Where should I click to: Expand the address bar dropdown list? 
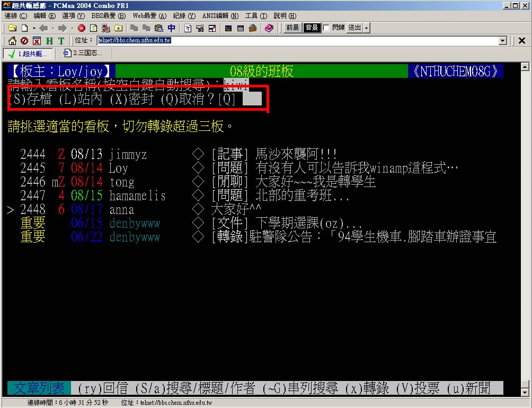503,41
